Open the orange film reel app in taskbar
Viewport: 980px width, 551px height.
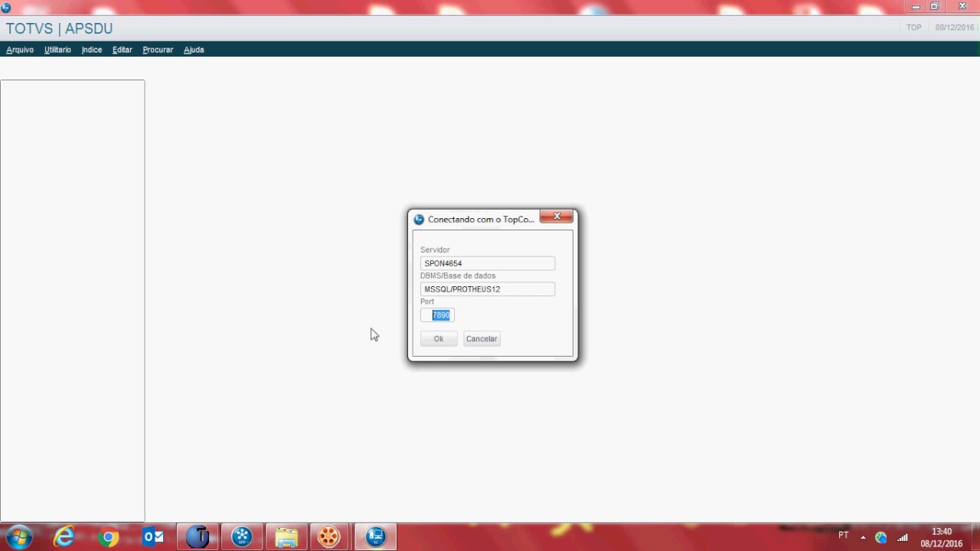(x=329, y=537)
